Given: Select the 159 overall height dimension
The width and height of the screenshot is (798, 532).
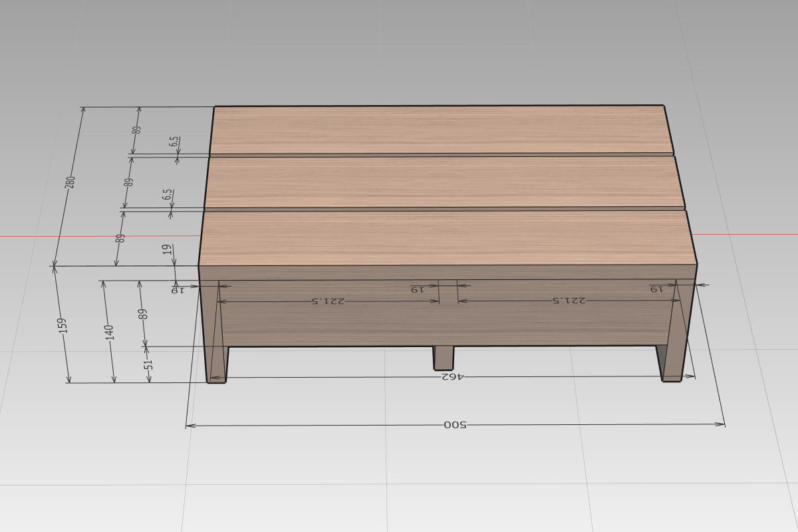Looking at the screenshot, I should pyautogui.click(x=63, y=325).
